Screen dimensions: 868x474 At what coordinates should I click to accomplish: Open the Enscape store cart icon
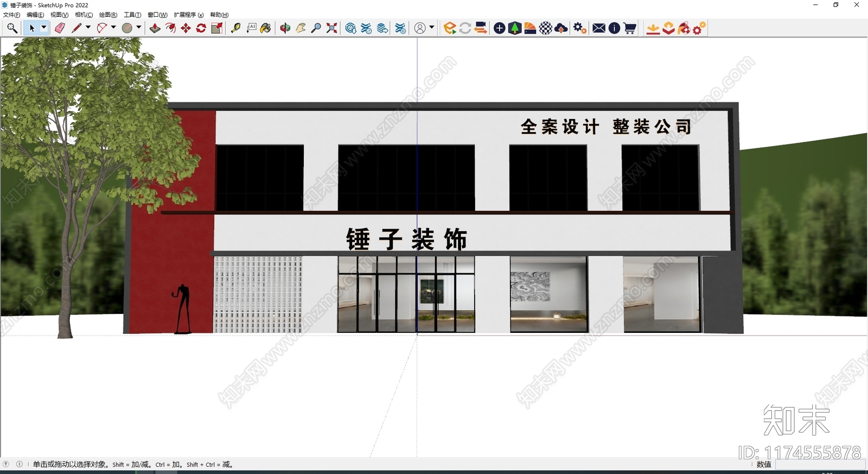tap(630, 28)
